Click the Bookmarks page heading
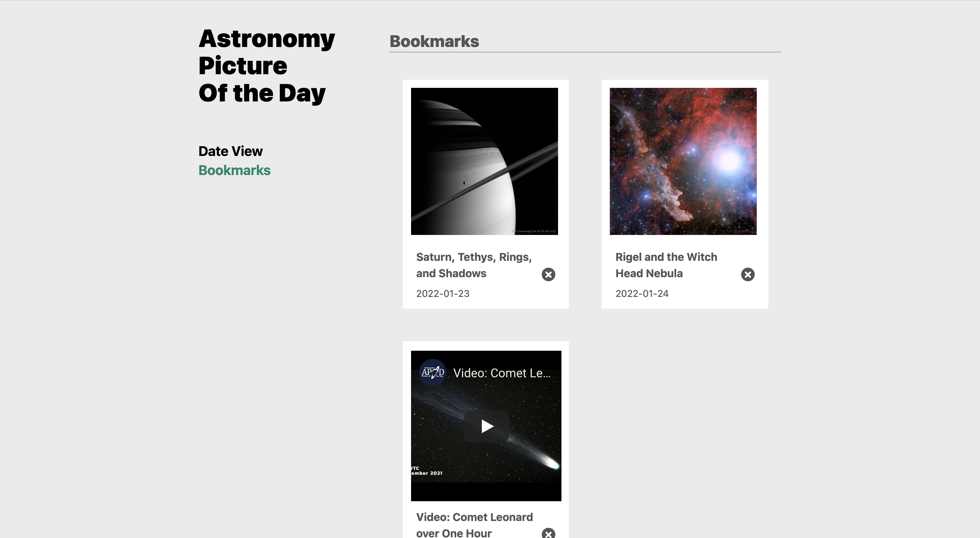The height and width of the screenshot is (538, 980). point(434,41)
